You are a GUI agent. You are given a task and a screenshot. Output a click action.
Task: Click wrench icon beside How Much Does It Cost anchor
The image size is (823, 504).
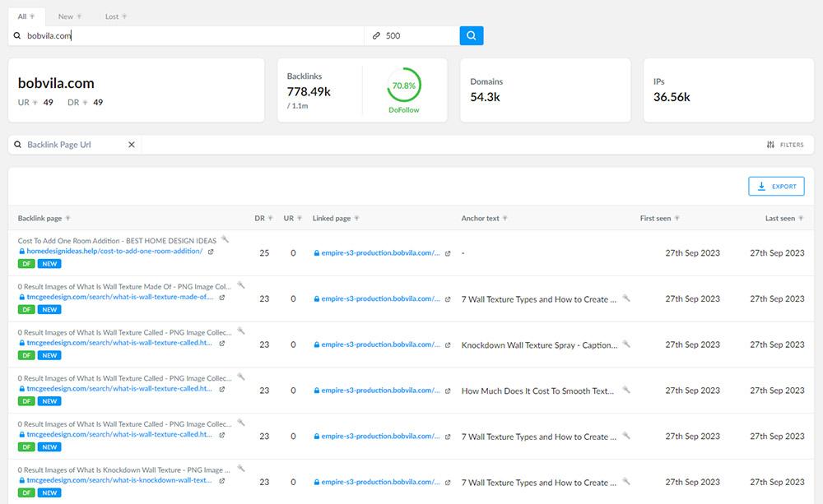tap(626, 390)
